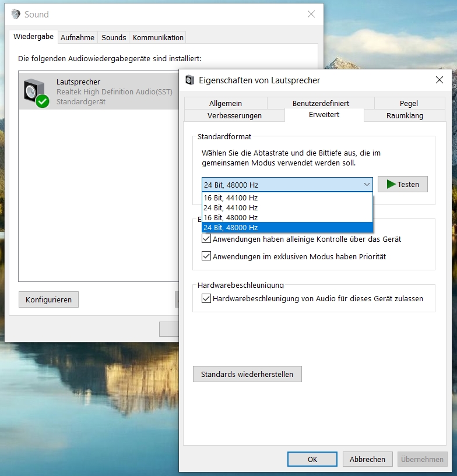
Task: Click Standards wiederherstellen button
Action: (247, 374)
